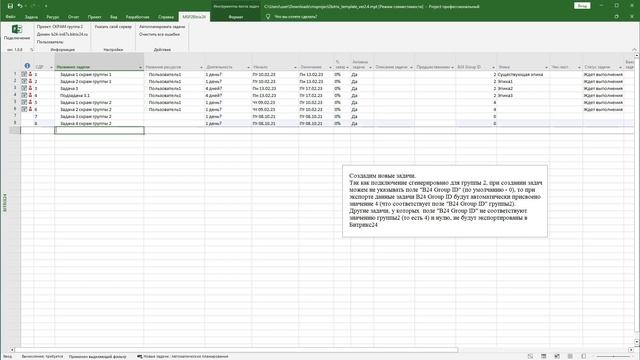Switch to the Отчет ribbon tab
Screen dimensions: 640x360
73,17
